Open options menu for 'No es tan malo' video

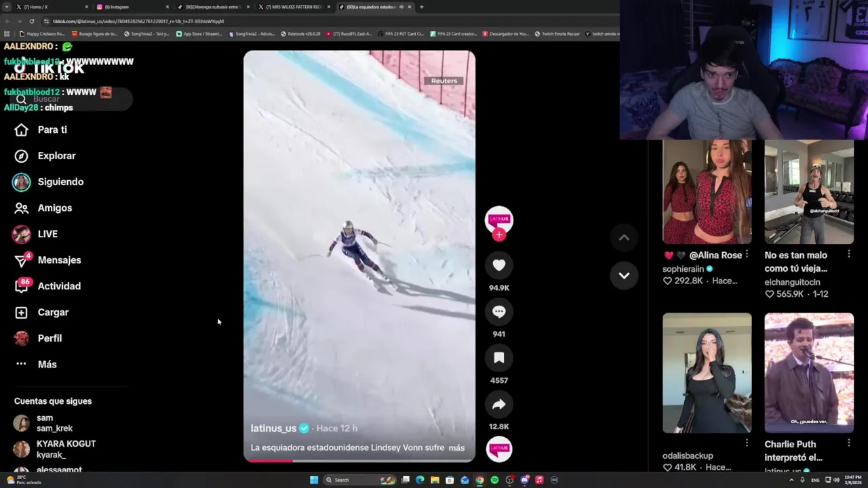[848, 254]
